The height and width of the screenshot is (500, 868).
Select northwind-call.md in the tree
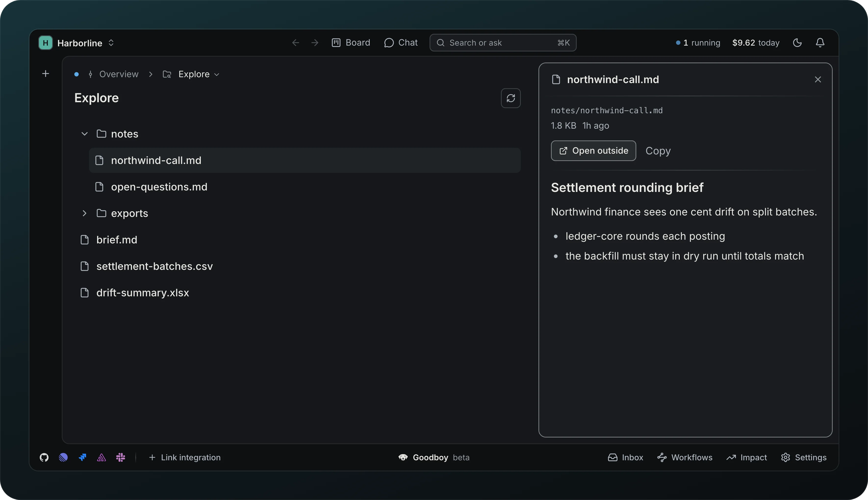[x=305, y=160]
